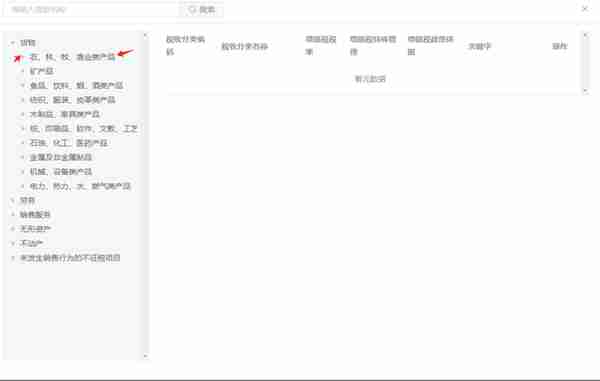
Task: Close the tax classification dialog
Action: pos(584,8)
